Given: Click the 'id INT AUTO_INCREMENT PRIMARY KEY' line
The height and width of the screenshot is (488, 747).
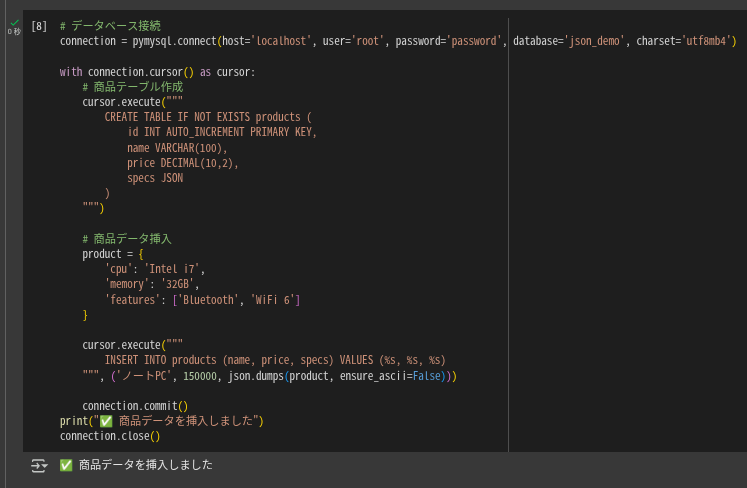Looking at the screenshot, I should tap(222, 132).
